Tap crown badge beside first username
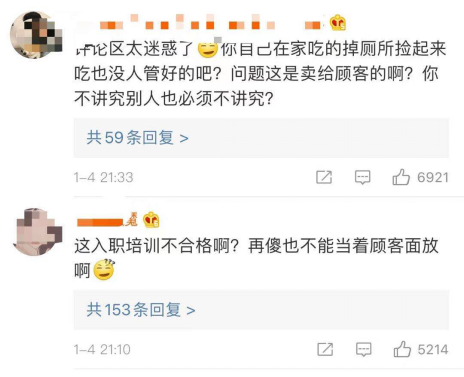464x377 pixels. (338, 23)
